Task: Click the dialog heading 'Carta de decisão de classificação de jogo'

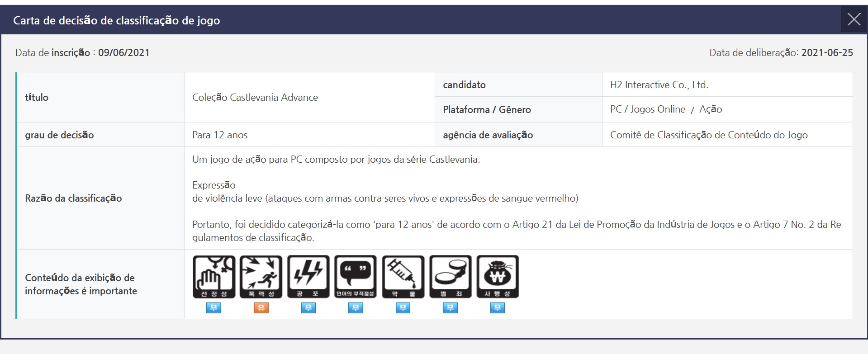Action: 117,20
